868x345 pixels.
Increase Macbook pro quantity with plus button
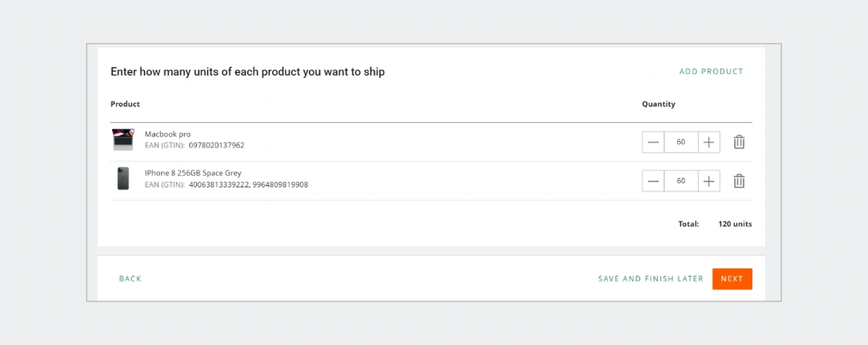709,142
